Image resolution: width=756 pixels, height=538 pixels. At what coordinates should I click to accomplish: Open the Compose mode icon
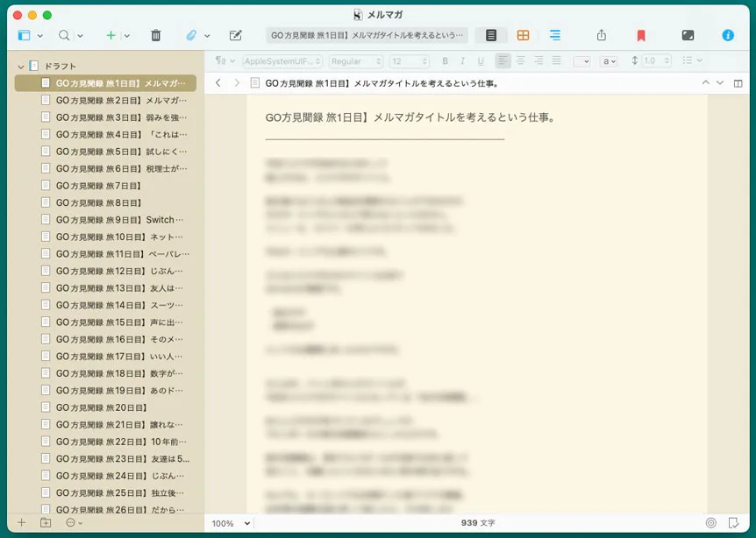pyautogui.click(x=688, y=35)
